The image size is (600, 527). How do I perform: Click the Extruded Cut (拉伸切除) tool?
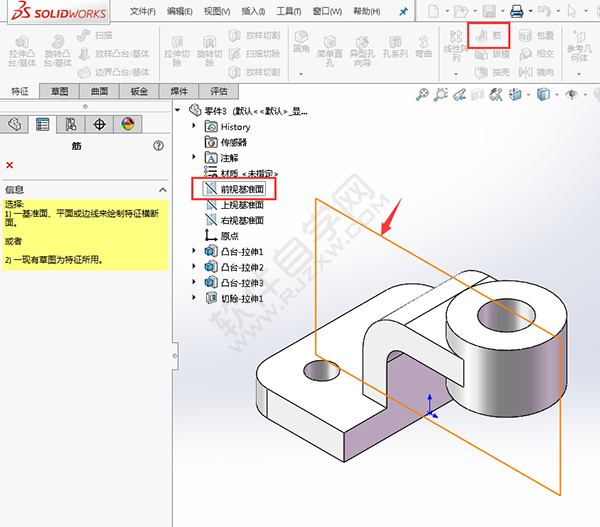177,52
